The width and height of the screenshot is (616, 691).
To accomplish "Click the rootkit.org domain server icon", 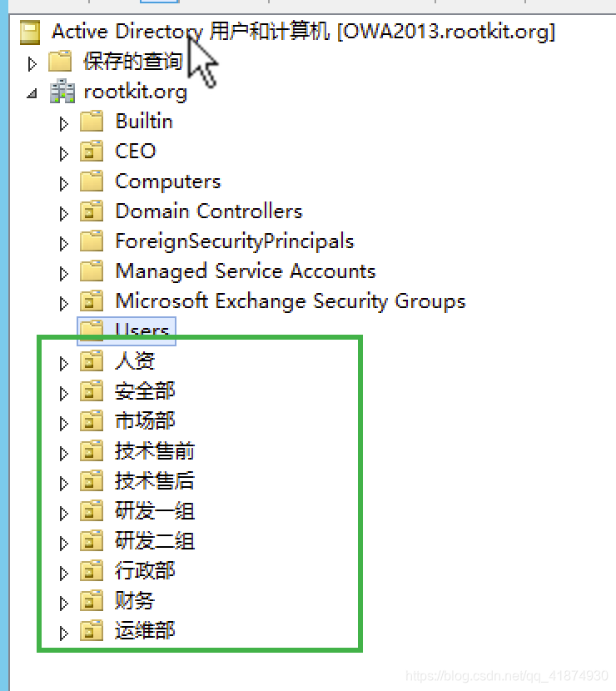I will pos(62,92).
